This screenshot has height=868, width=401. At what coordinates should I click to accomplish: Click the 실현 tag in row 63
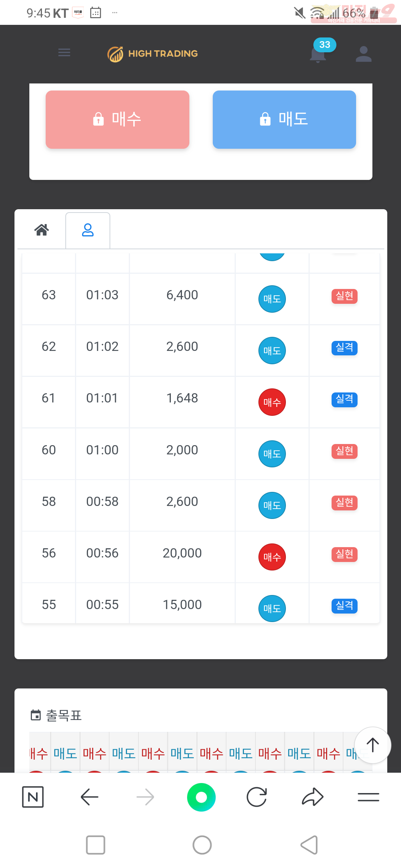pos(345,296)
